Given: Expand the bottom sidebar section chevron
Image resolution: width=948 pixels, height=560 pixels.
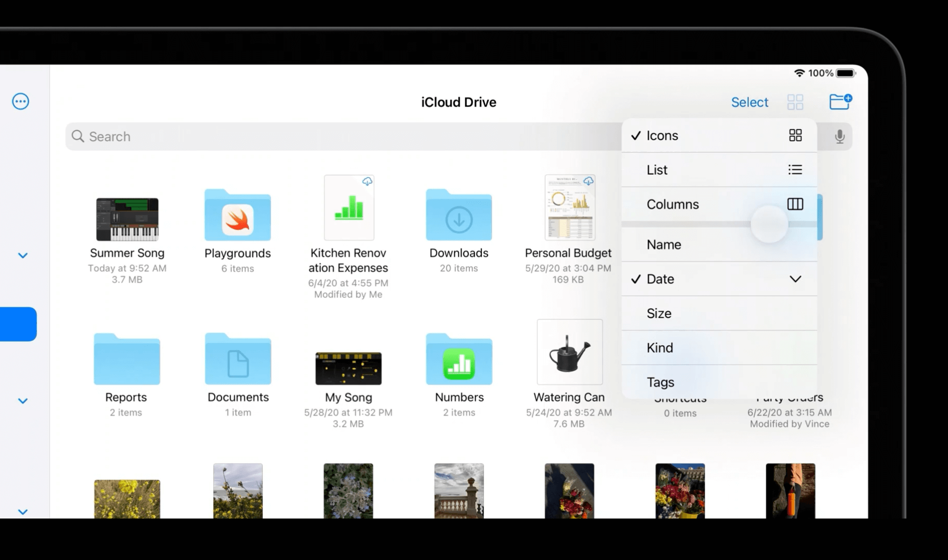Looking at the screenshot, I should (x=23, y=512).
